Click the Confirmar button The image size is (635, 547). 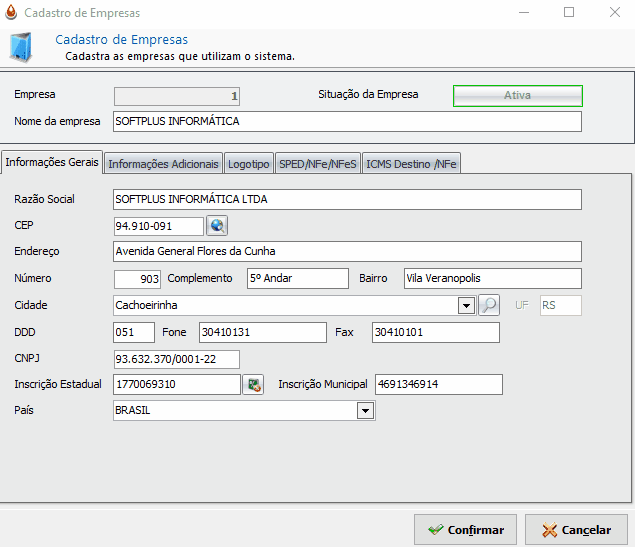(465, 530)
